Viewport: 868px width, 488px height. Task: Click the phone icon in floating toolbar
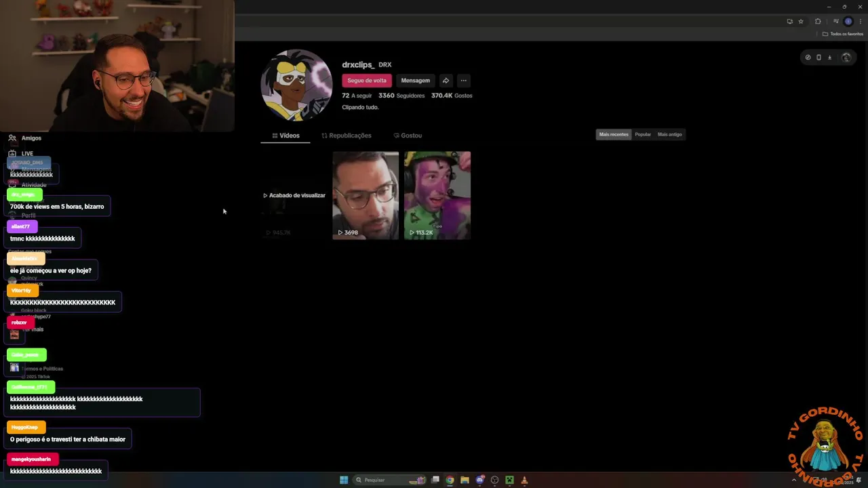coord(818,58)
